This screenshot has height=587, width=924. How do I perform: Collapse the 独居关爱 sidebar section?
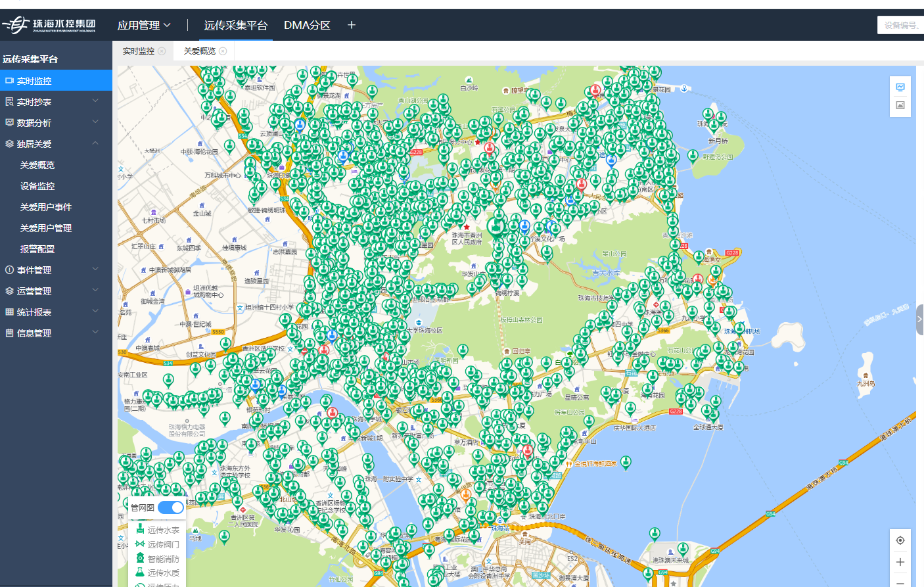pyautogui.click(x=56, y=144)
